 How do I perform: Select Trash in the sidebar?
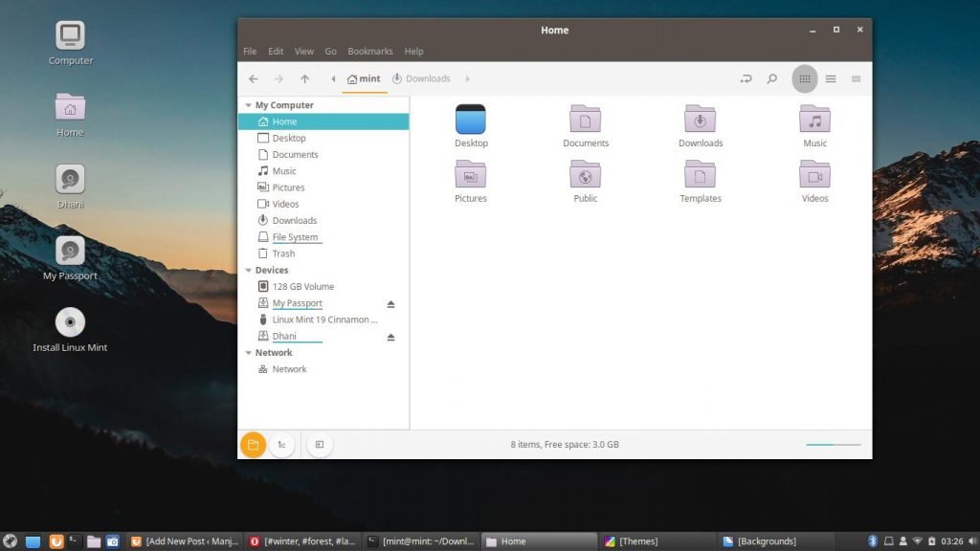coord(282,253)
